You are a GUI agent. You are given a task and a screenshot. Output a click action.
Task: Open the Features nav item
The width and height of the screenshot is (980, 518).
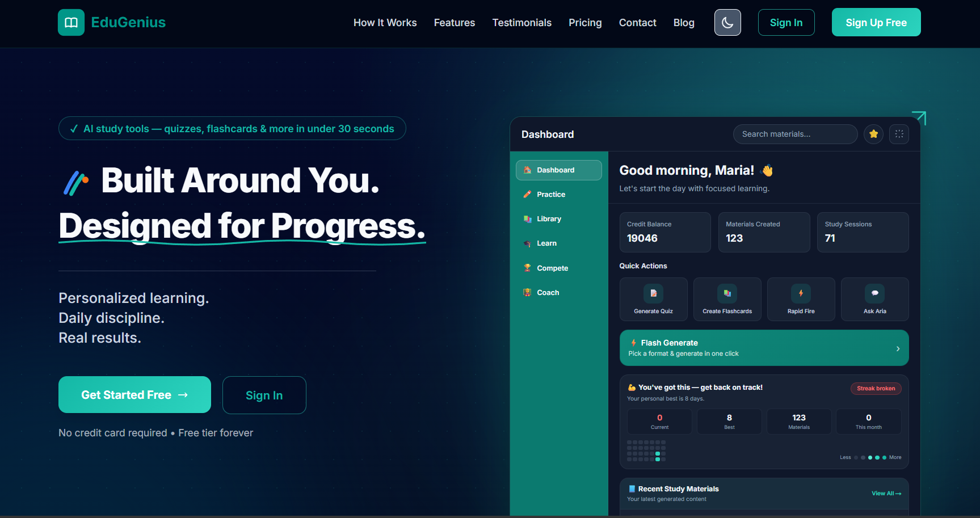pos(455,23)
